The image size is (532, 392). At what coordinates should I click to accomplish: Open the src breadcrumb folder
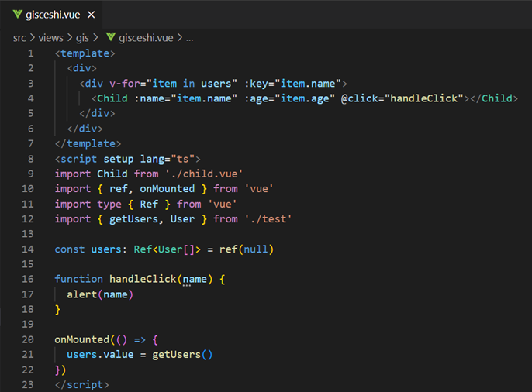pos(19,37)
